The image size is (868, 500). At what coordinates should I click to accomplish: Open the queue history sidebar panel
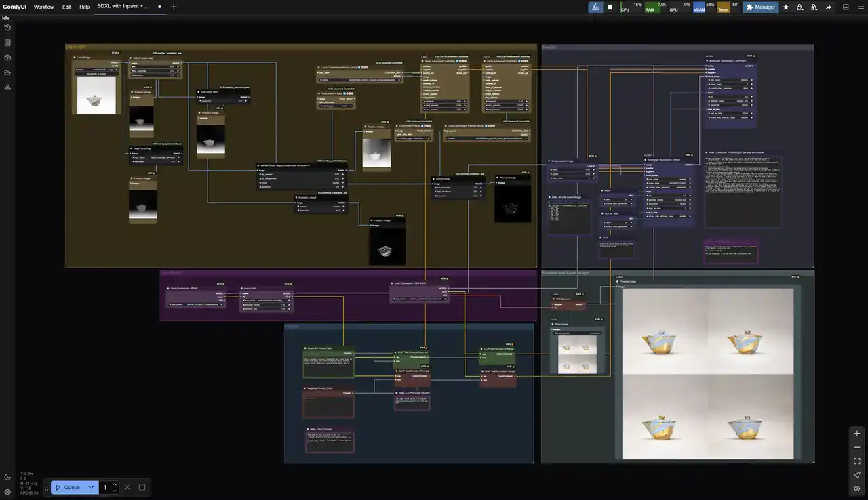(x=7, y=28)
